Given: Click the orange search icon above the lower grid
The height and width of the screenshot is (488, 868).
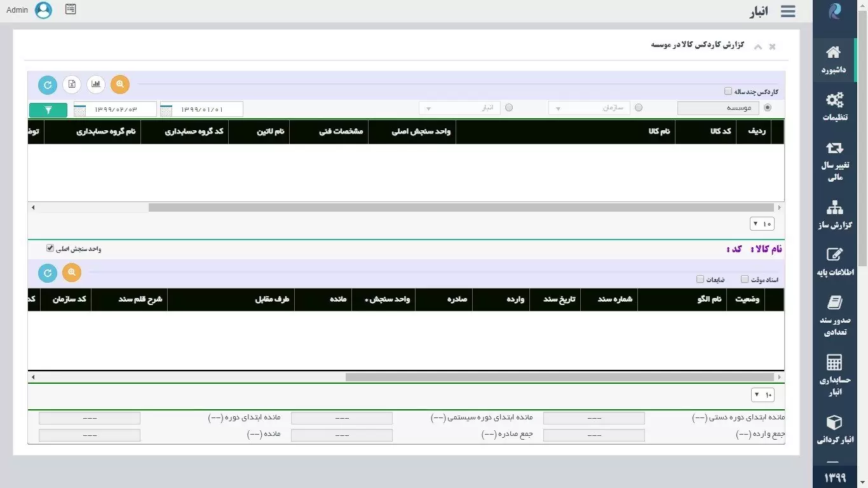Looking at the screenshot, I should [72, 273].
